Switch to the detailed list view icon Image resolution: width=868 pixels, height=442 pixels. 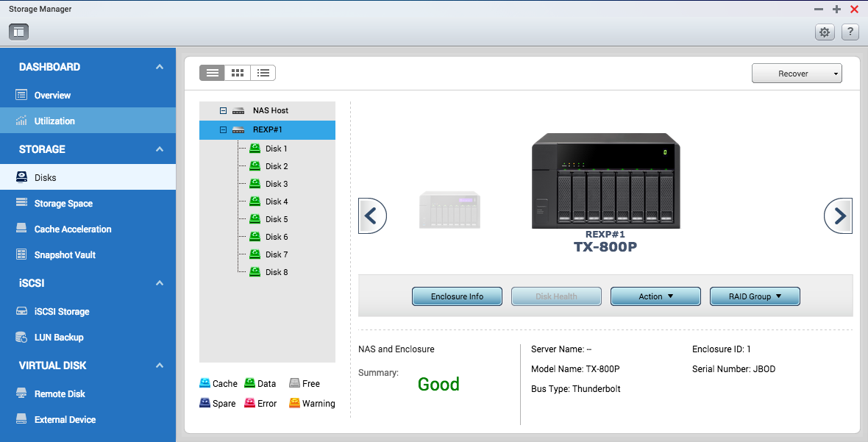263,73
